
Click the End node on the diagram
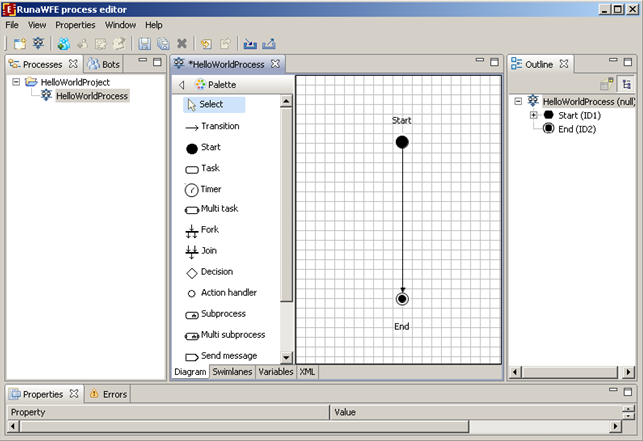pyautogui.click(x=402, y=299)
